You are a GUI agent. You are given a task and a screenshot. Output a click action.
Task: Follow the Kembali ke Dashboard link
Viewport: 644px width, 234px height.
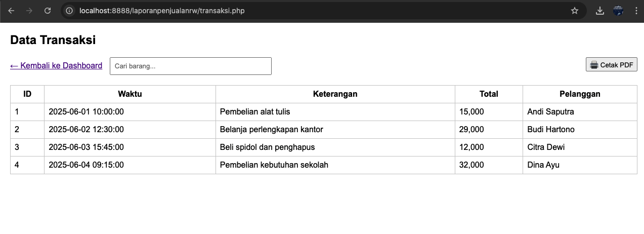pyautogui.click(x=56, y=65)
